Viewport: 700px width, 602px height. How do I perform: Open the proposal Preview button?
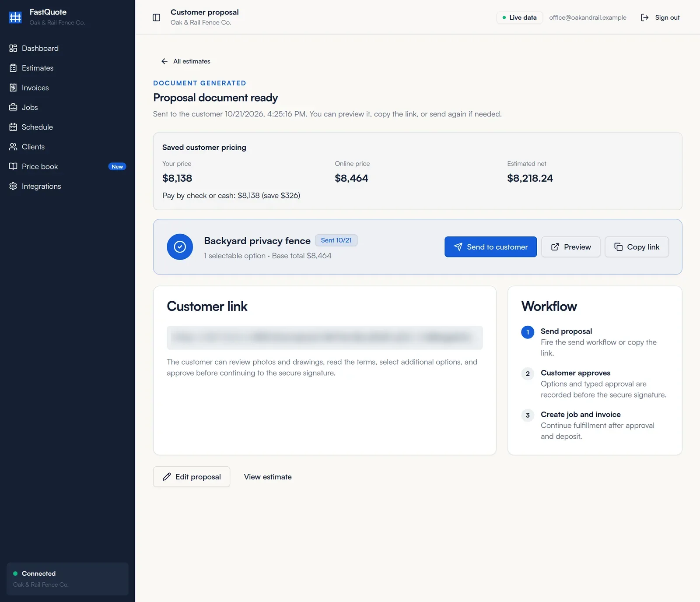click(x=570, y=247)
